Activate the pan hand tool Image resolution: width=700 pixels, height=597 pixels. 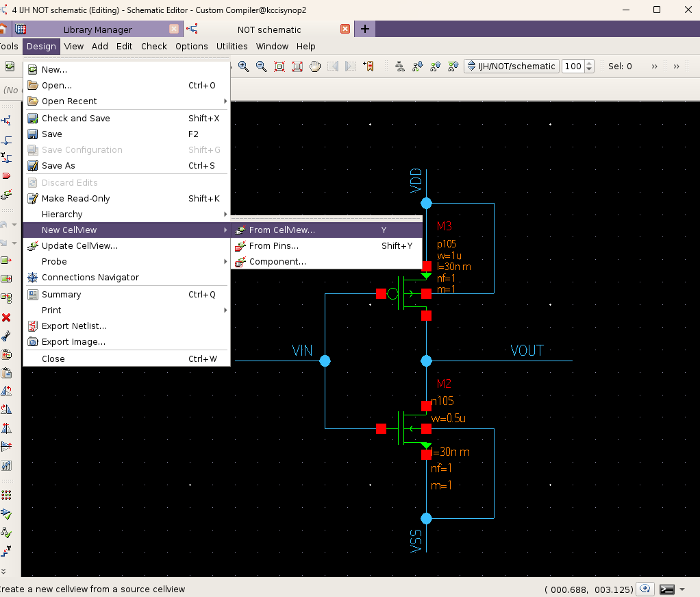pos(315,66)
